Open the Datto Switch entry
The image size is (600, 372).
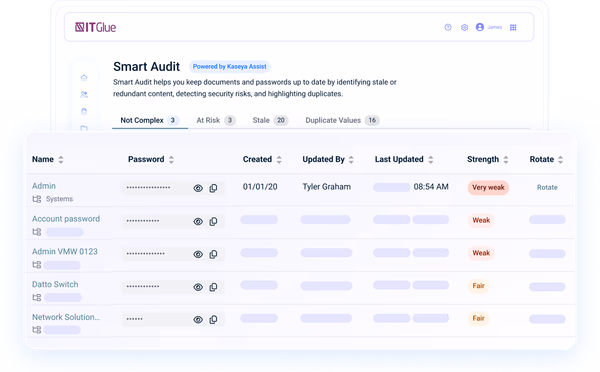click(x=55, y=284)
